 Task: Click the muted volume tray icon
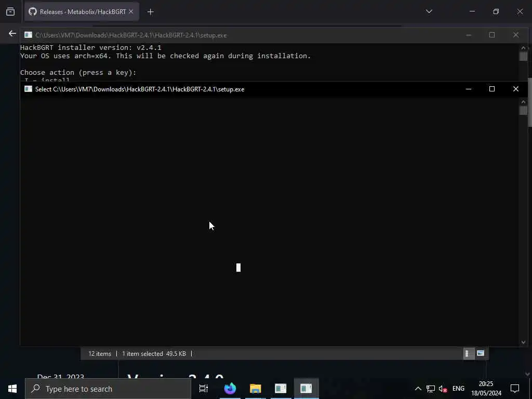443,389
